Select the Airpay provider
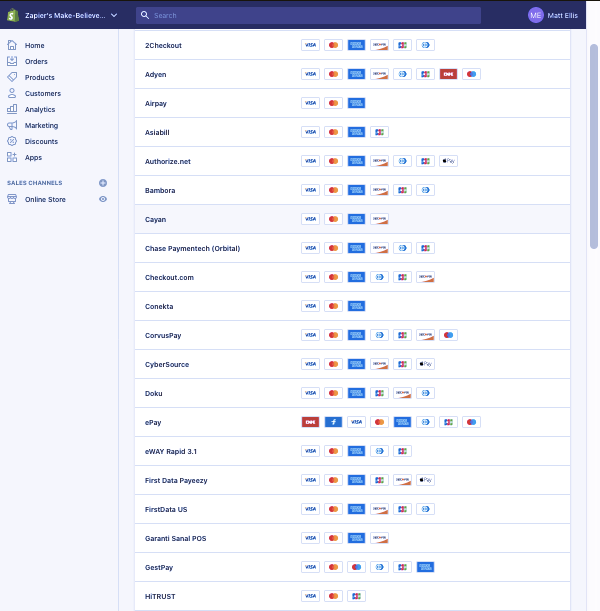Image resolution: width=600 pixels, height=611 pixels. click(352, 103)
